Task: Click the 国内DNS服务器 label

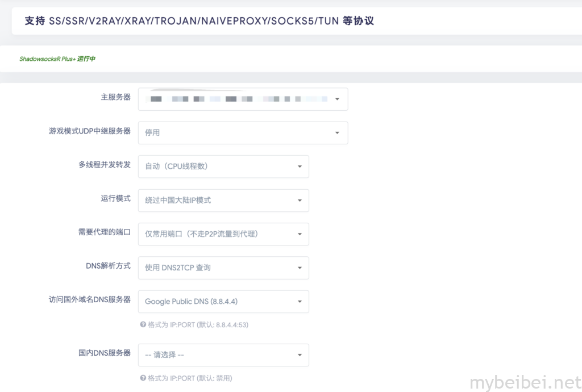Action: click(104, 353)
